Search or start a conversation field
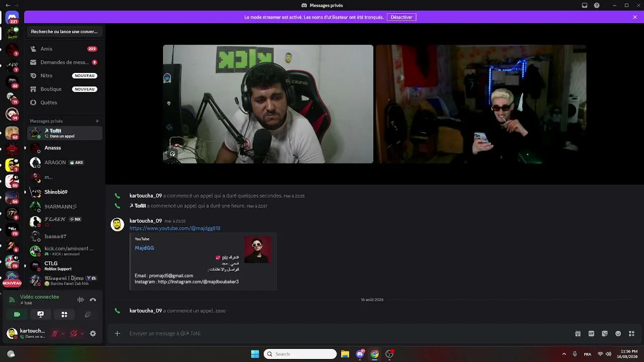Viewport: 644px width, 362px height. pos(64,32)
